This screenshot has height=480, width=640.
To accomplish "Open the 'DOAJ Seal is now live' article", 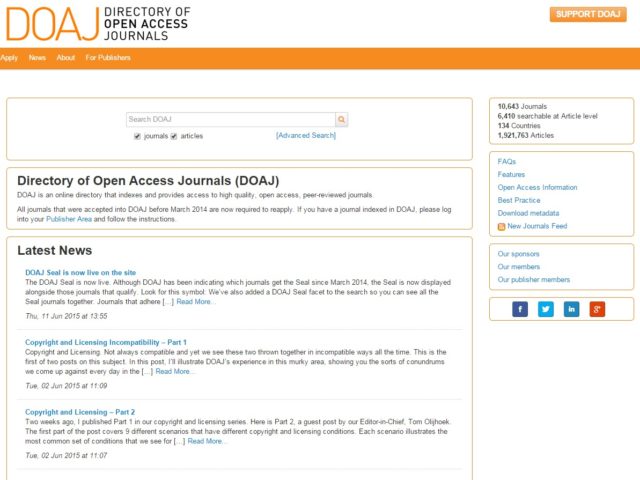I will [x=80, y=273].
